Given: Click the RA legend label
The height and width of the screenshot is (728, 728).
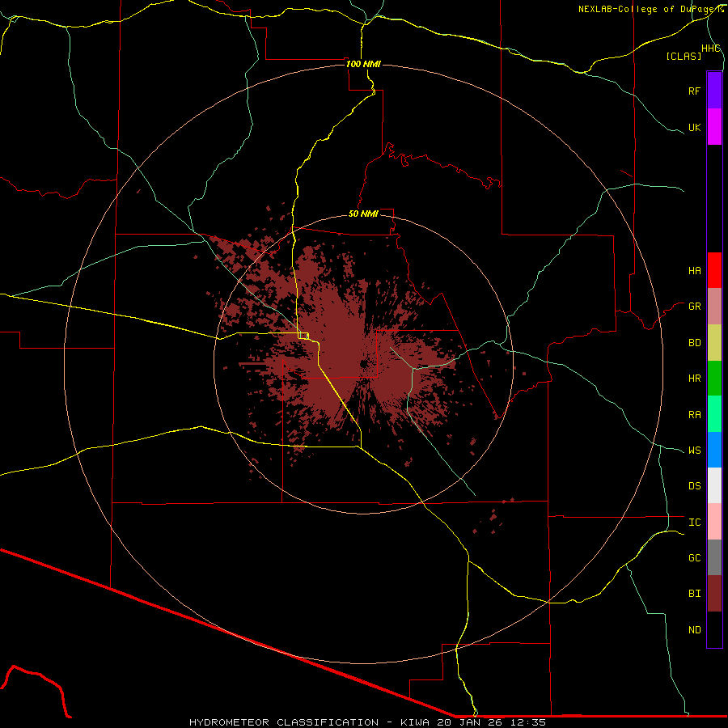Looking at the screenshot, I should 694,414.
